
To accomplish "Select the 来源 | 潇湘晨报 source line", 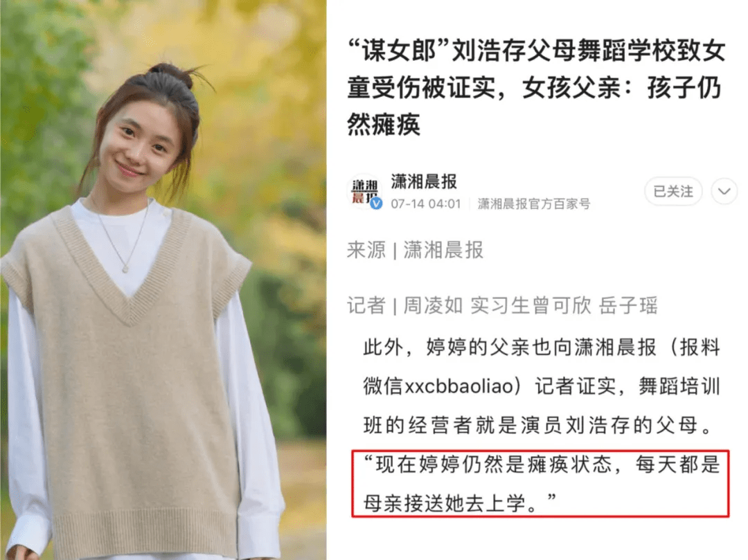I will [415, 250].
